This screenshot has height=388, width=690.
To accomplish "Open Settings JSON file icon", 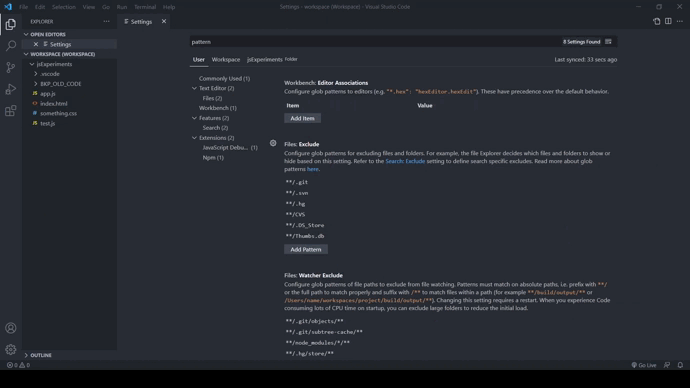I will (x=657, y=21).
